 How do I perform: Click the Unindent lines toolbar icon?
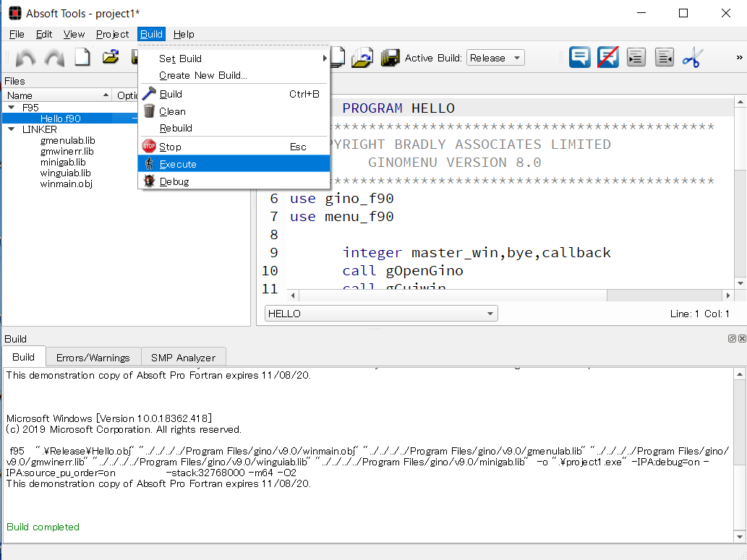point(665,58)
